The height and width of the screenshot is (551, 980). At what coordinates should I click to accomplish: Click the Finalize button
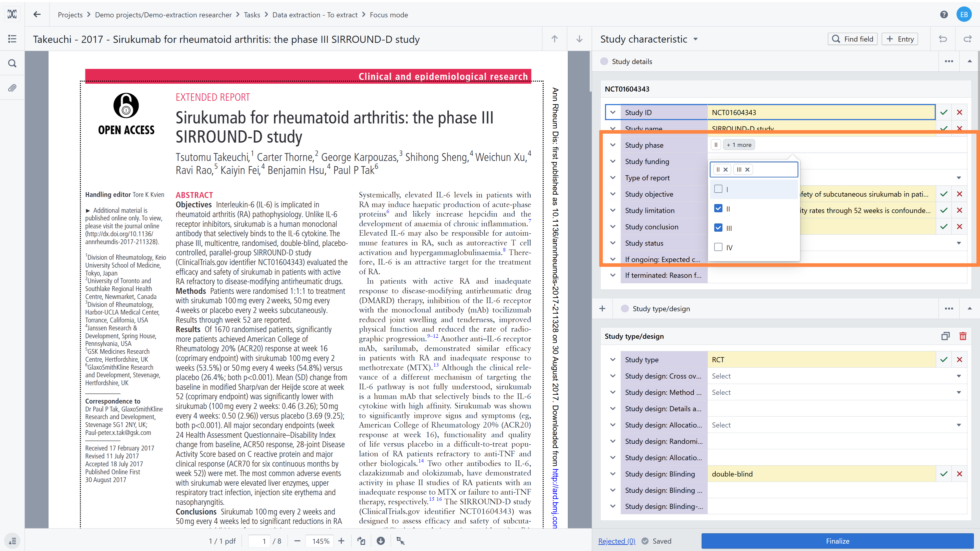[837, 541]
